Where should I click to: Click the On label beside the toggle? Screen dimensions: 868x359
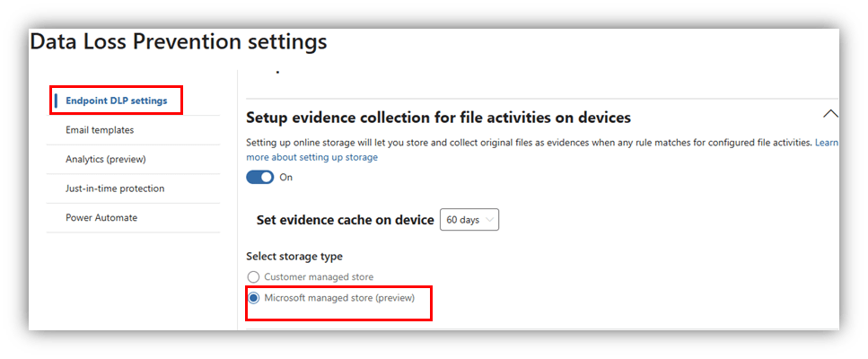pos(286,177)
